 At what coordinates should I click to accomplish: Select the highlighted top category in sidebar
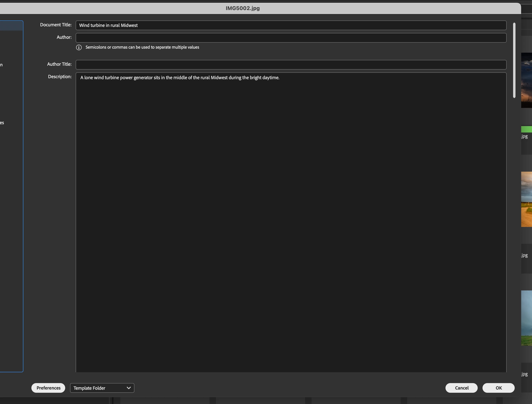(11, 26)
